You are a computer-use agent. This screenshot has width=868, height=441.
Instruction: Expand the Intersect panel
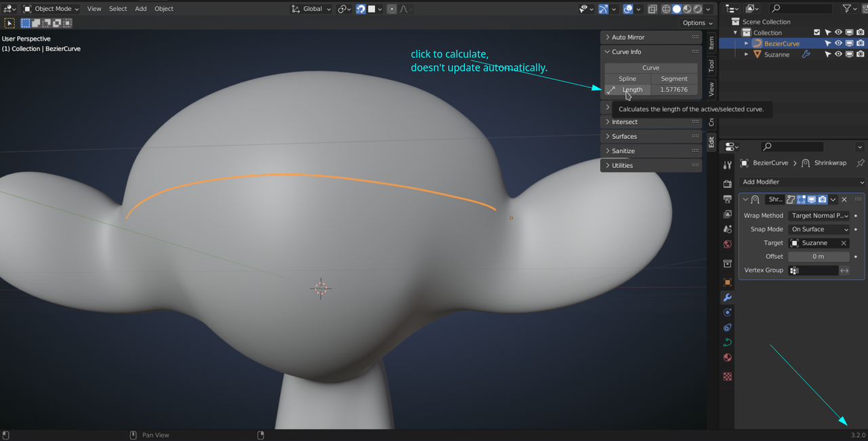(x=651, y=122)
